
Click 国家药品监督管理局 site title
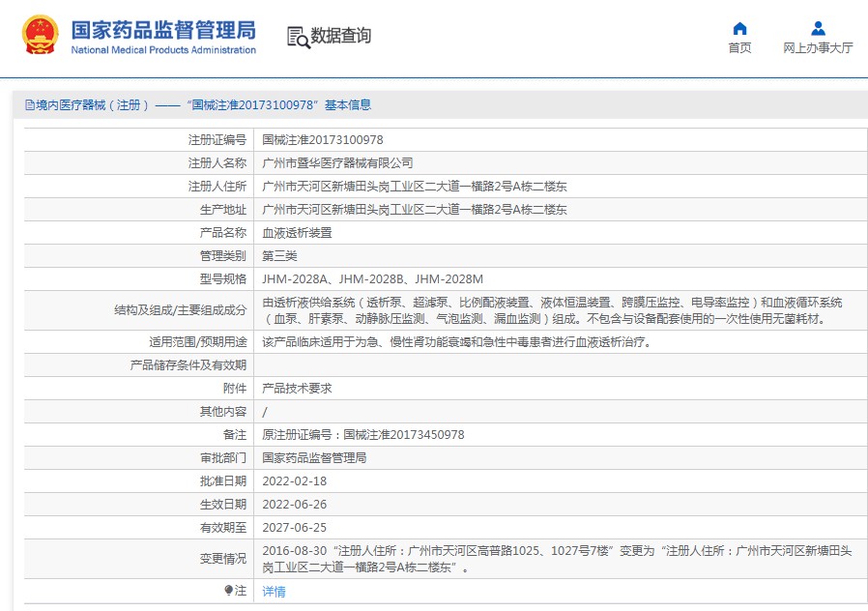pos(163,30)
